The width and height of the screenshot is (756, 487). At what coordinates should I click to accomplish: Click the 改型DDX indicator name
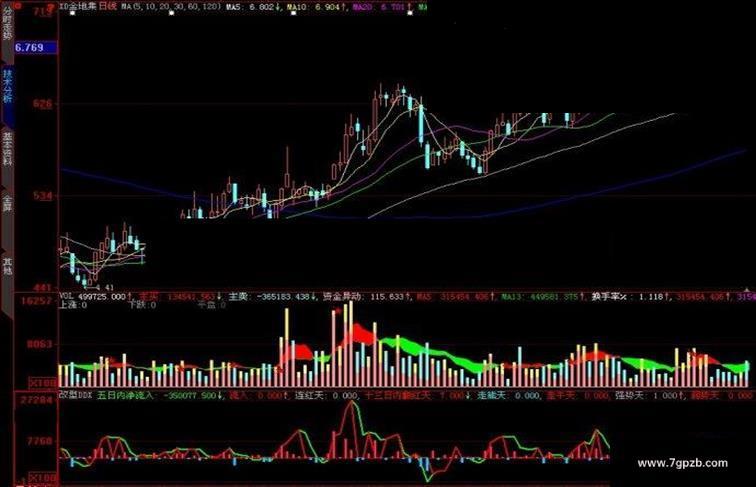(76, 395)
